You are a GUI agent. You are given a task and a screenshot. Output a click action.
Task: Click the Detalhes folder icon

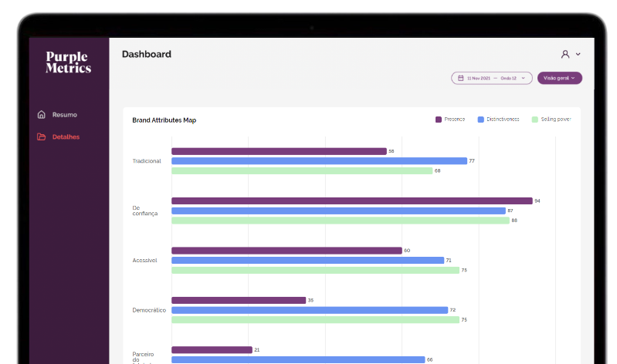(42, 136)
